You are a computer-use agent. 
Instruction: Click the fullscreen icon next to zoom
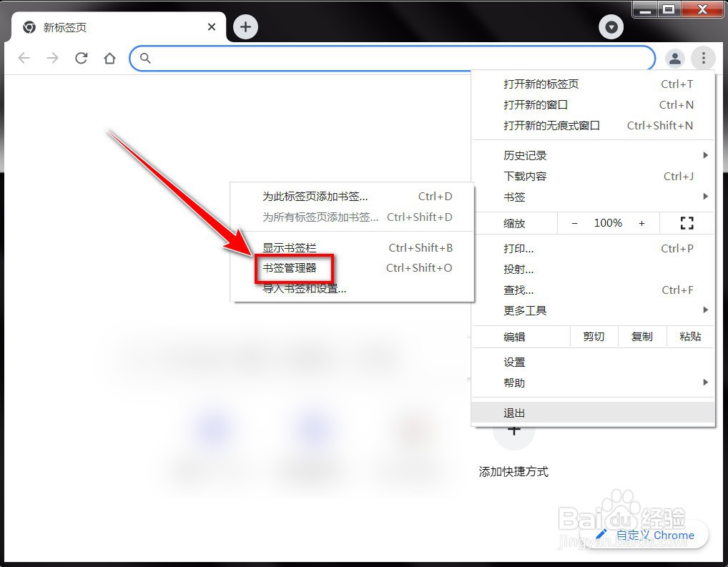coord(687,222)
